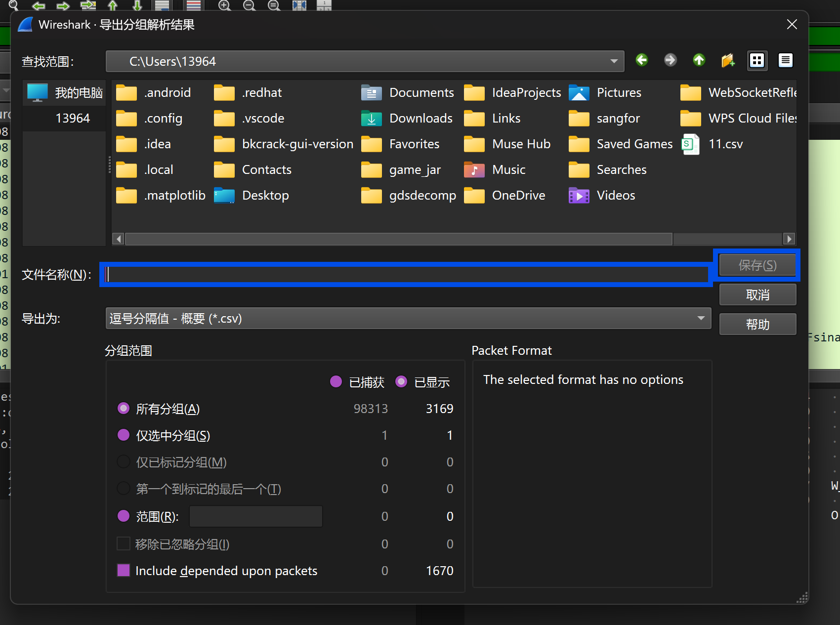Switch to icon list view mode
Viewport: 840px width, 625px height.
point(756,60)
